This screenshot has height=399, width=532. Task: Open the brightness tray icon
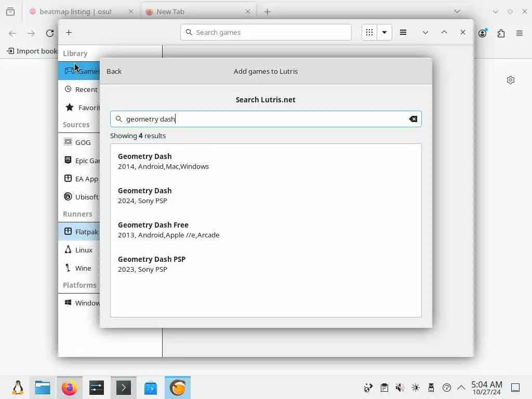click(x=415, y=388)
